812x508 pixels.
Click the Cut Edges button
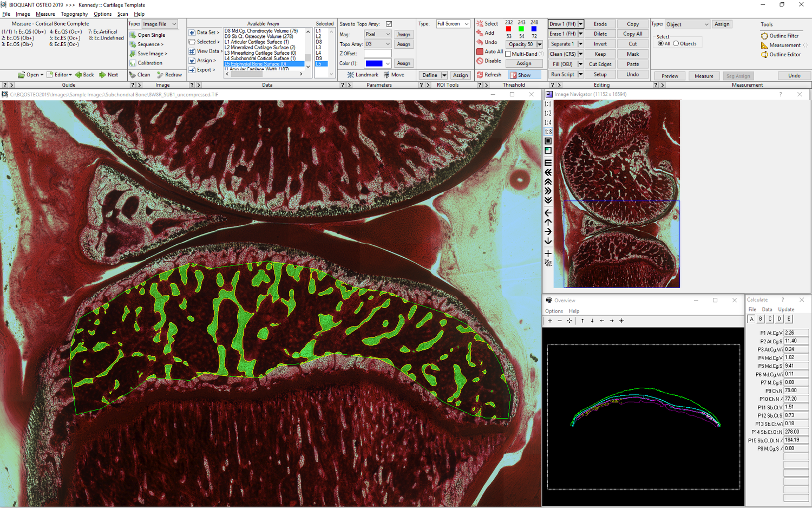pos(600,64)
